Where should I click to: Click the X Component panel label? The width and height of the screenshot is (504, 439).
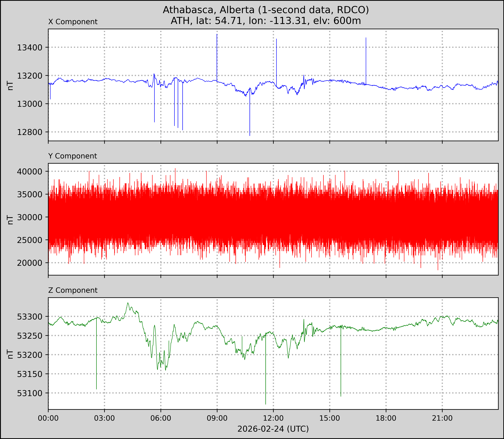pyautogui.click(x=73, y=22)
